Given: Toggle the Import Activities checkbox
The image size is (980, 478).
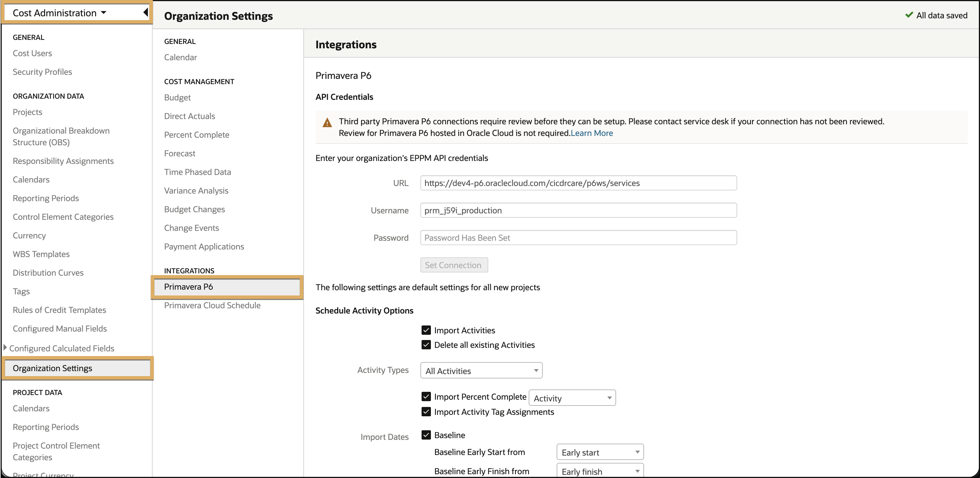Looking at the screenshot, I should coord(426,330).
